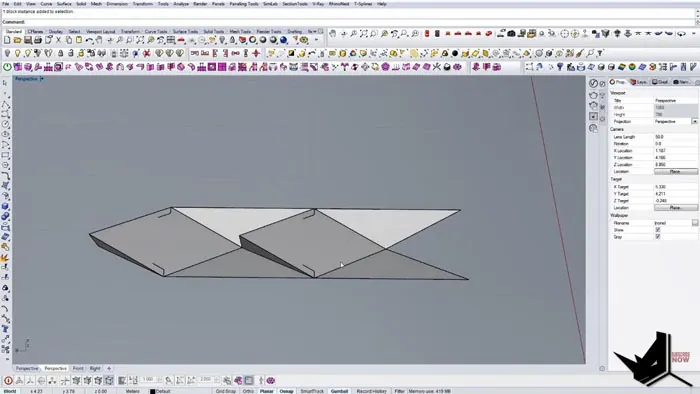Click the Show objects yellow lightbulb icon
Screen dimensions: 700x394
point(17,54)
